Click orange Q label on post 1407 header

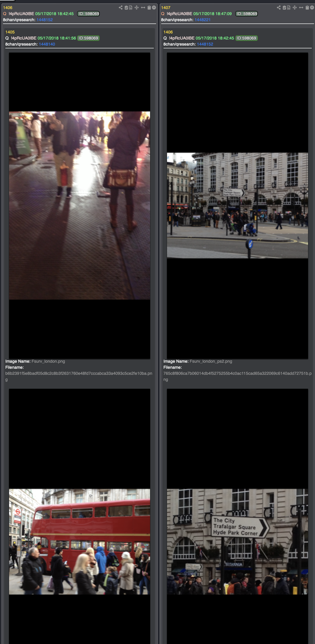pos(163,14)
